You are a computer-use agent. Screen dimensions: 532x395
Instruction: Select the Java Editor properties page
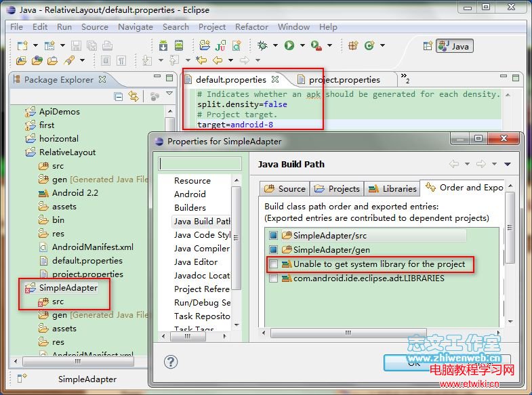[x=196, y=262]
